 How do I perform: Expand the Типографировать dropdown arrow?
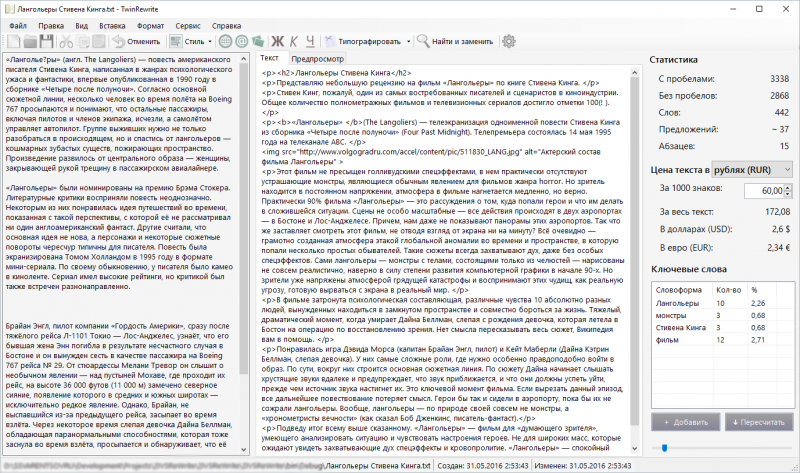408,41
